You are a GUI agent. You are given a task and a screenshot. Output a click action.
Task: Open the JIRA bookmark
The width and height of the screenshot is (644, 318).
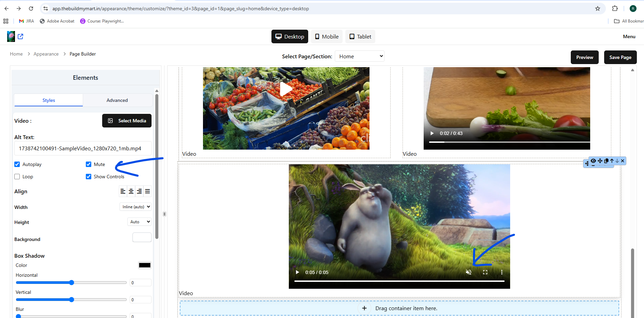tap(27, 21)
